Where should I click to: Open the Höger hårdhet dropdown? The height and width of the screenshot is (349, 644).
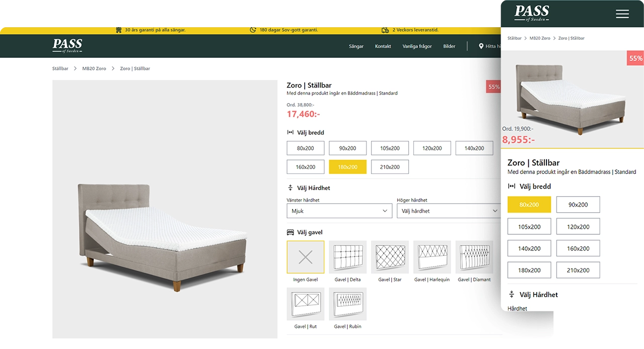point(449,211)
